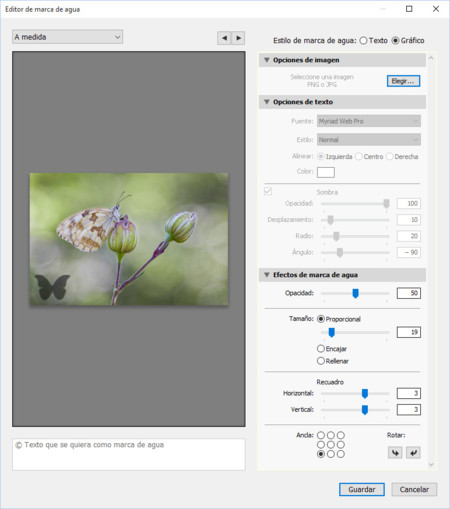Anchor watermark to bottom-right position
This screenshot has height=509, width=450.
[340, 454]
